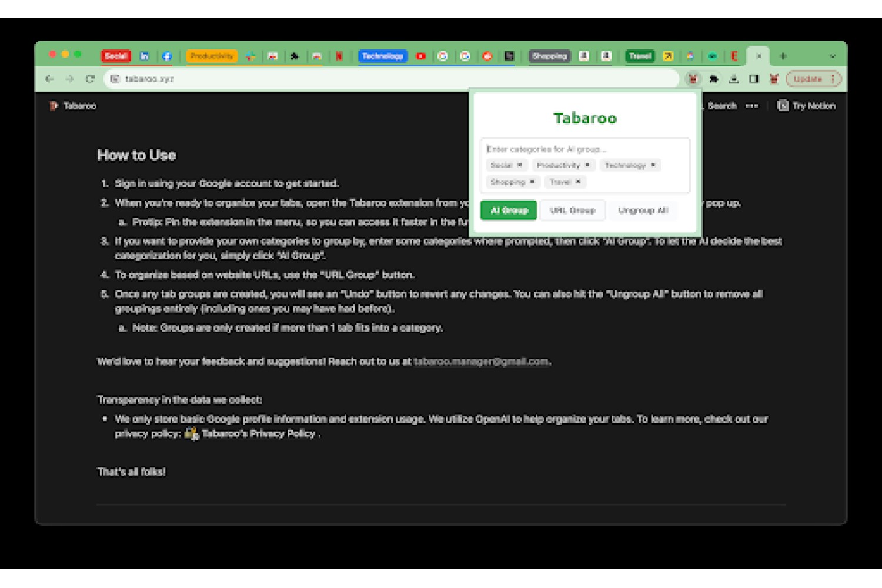This screenshot has width=882, height=588.
Task: Click the browser forward arrow
Action: (70, 79)
